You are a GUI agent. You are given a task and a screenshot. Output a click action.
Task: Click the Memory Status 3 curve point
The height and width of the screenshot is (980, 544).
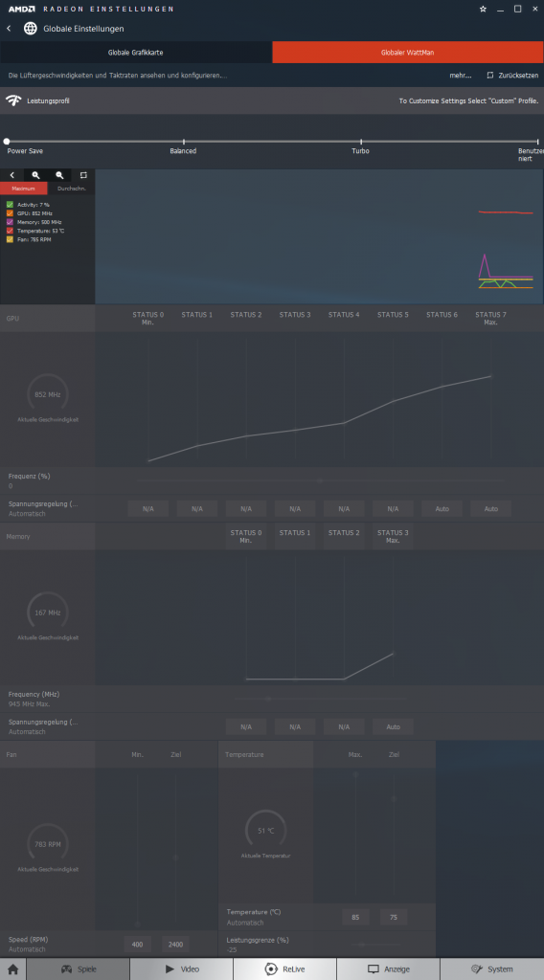[394, 654]
